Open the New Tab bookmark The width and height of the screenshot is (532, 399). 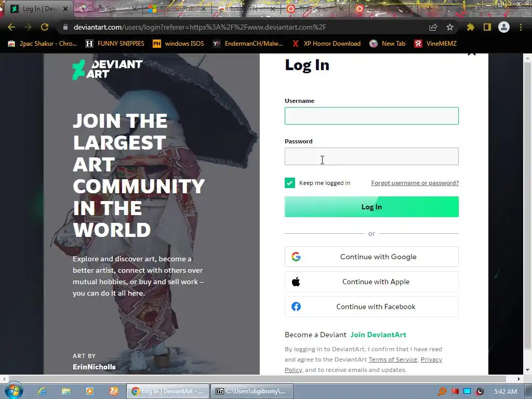[x=388, y=44]
